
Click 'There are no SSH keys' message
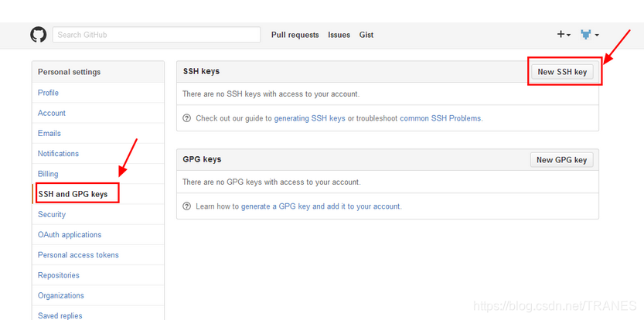271,94
